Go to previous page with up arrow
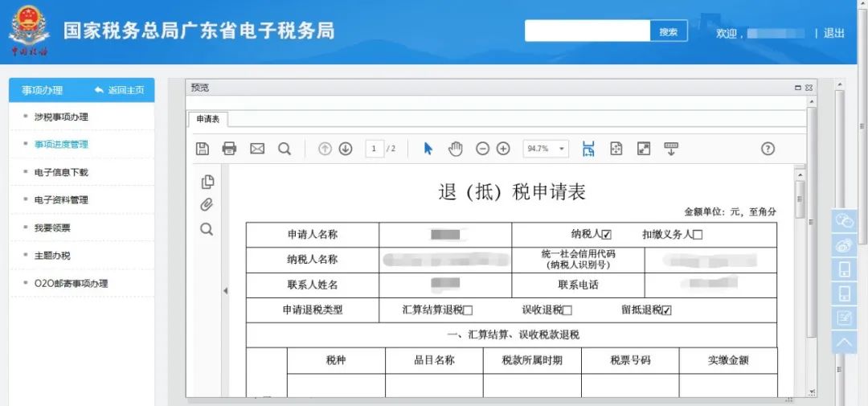Viewport: 868px width, 406px height. click(x=325, y=149)
